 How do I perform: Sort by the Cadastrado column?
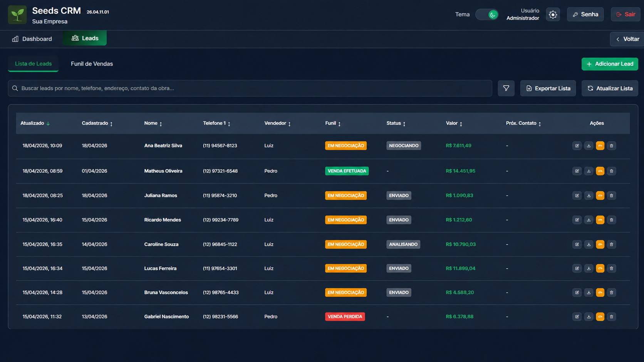(x=97, y=123)
